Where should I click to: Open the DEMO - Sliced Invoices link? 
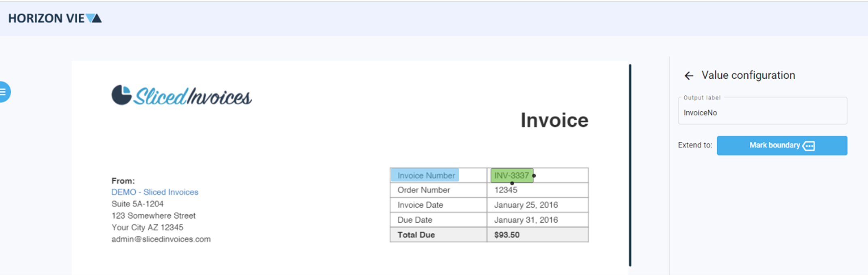155,192
